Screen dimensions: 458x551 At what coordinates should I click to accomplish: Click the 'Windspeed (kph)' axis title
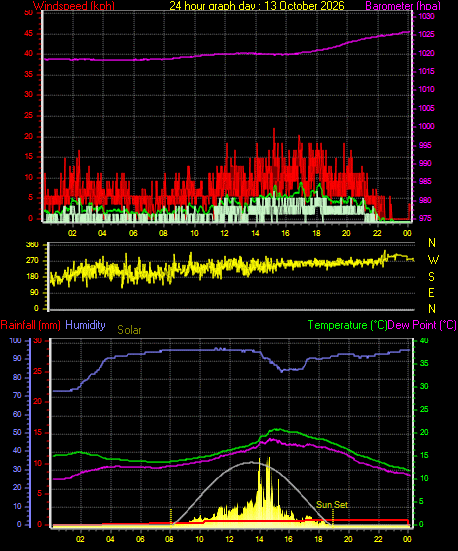74,6
